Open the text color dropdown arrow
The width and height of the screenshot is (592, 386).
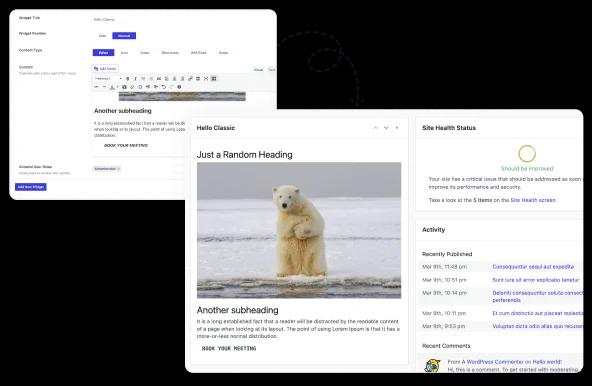117,87
